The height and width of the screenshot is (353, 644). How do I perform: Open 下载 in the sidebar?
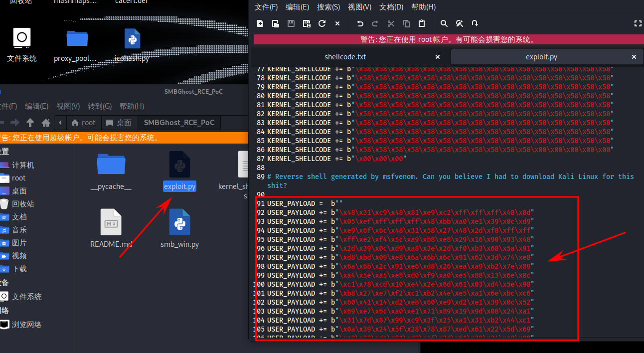19,269
